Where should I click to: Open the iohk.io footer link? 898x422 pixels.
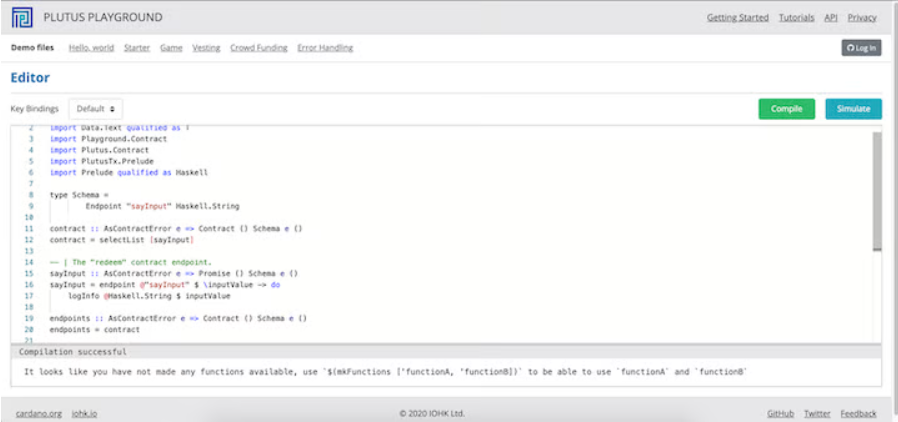[84, 413]
